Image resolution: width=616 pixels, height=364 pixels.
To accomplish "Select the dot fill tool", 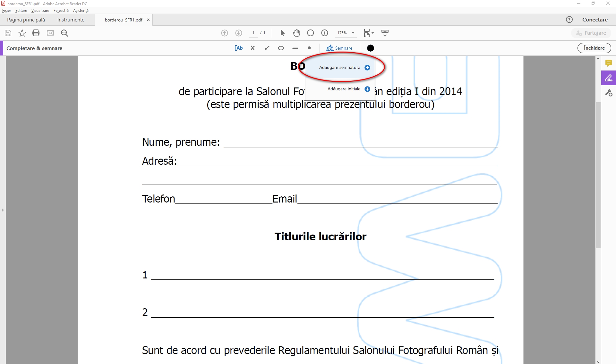I will pyautogui.click(x=309, y=48).
